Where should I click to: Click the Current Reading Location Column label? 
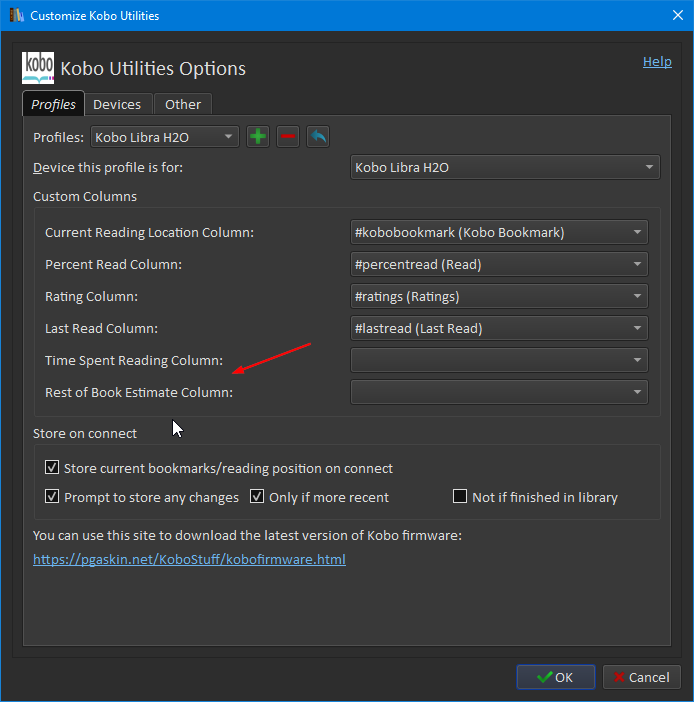(x=149, y=233)
